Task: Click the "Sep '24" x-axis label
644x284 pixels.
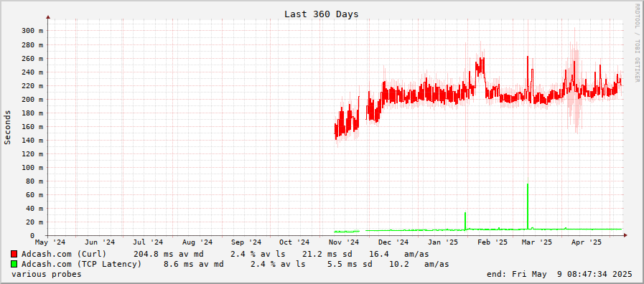Action: point(246,242)
